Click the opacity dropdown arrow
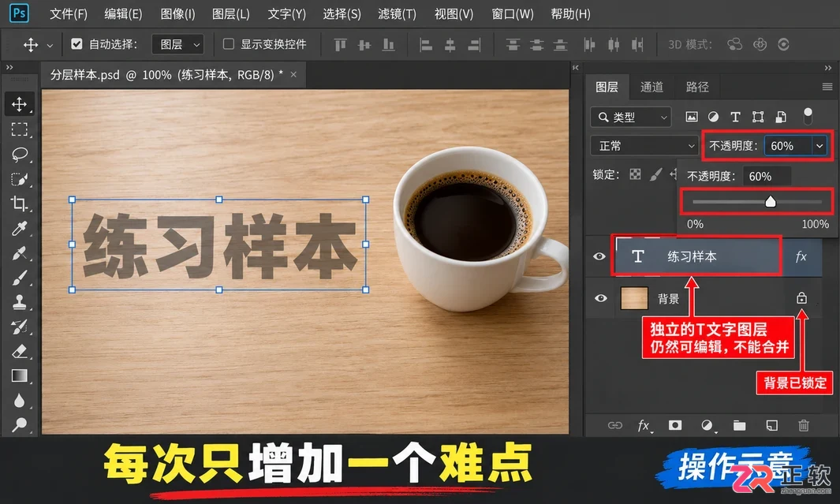 (x=819, y=146)
